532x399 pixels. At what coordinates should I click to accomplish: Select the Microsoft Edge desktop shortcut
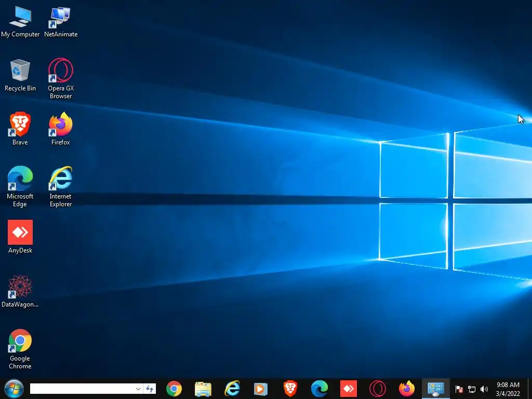tap(20, 187)
